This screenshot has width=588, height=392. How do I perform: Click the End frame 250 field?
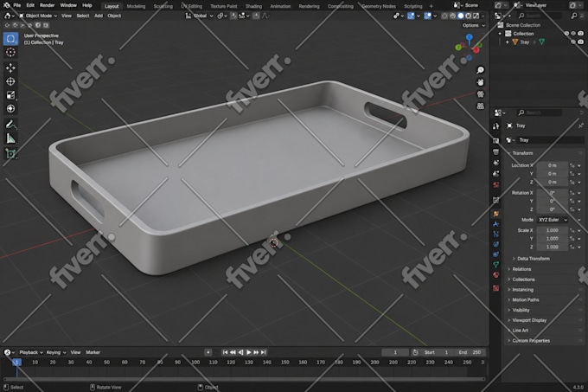pyautogui.click(x=470, y=352)
